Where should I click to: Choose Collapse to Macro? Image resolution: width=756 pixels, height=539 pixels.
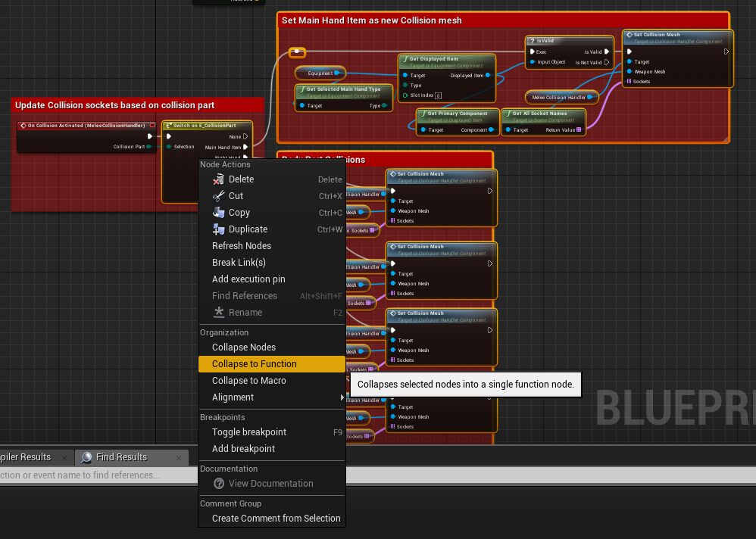pos(249,381)
